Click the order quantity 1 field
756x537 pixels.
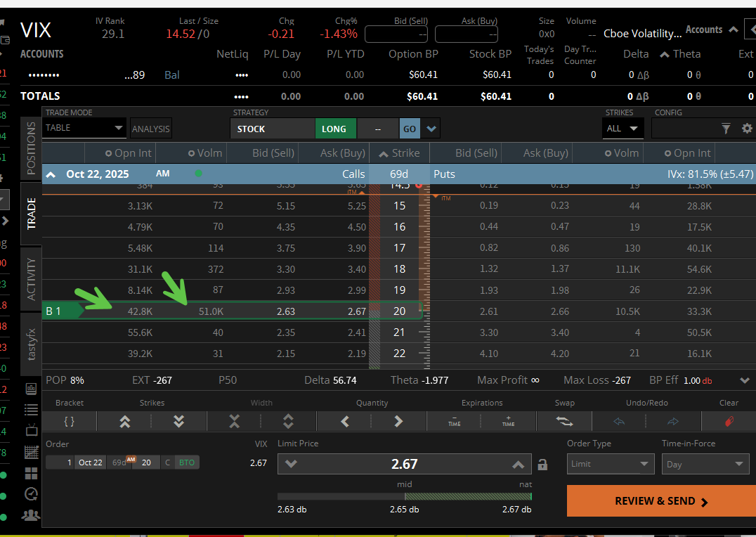60,462
